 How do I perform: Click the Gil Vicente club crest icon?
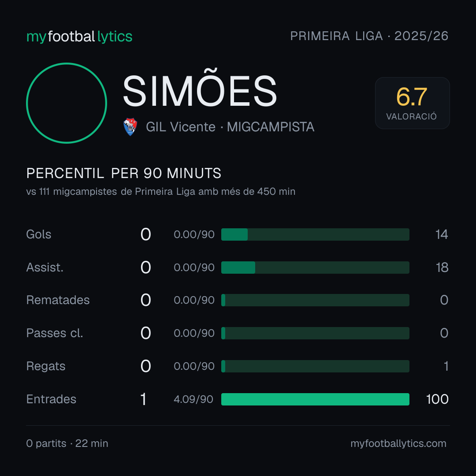[130, 127]
